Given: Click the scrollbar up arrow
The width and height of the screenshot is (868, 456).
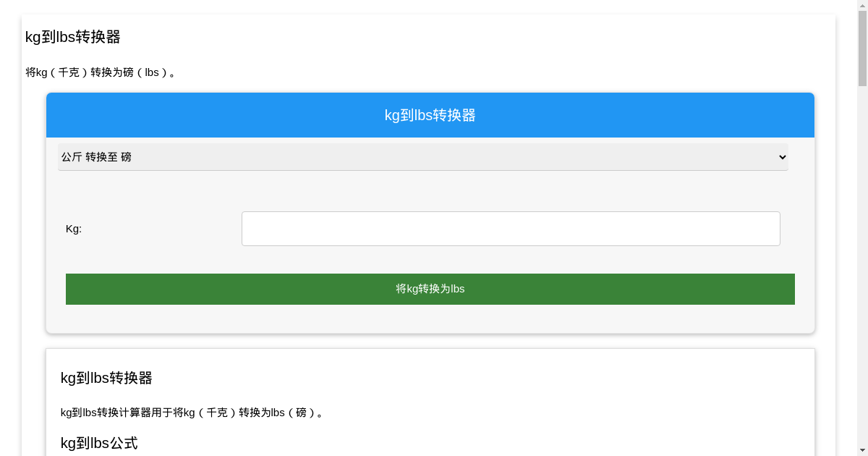Looking at the screenshot, I should (x=862, y=6).
